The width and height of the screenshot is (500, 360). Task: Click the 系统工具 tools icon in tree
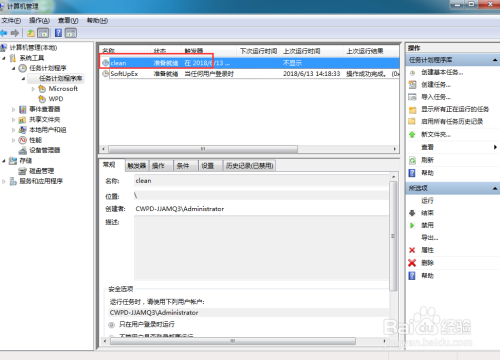pos(13,58)
